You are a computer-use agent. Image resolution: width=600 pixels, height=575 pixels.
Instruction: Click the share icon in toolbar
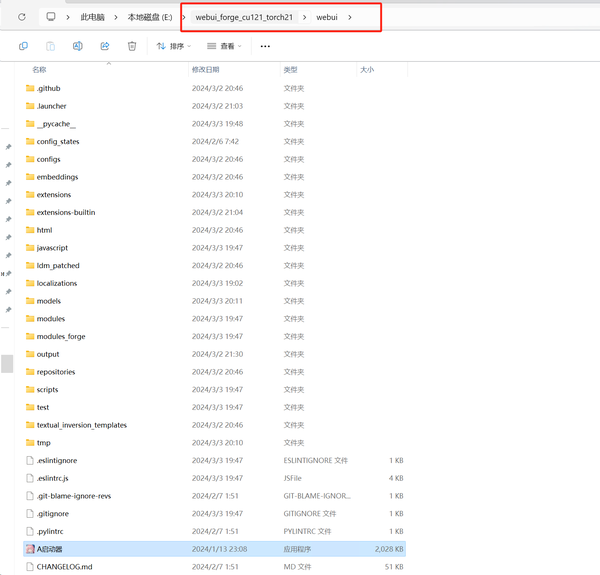click(105, 46)
